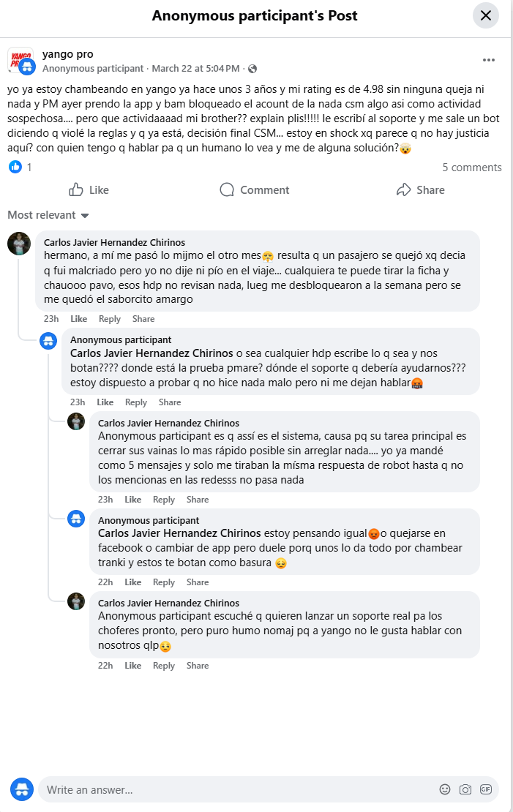Click the emoji icon in answer box
The width and height of the screenshot is (513, 812).
point(444,789)
